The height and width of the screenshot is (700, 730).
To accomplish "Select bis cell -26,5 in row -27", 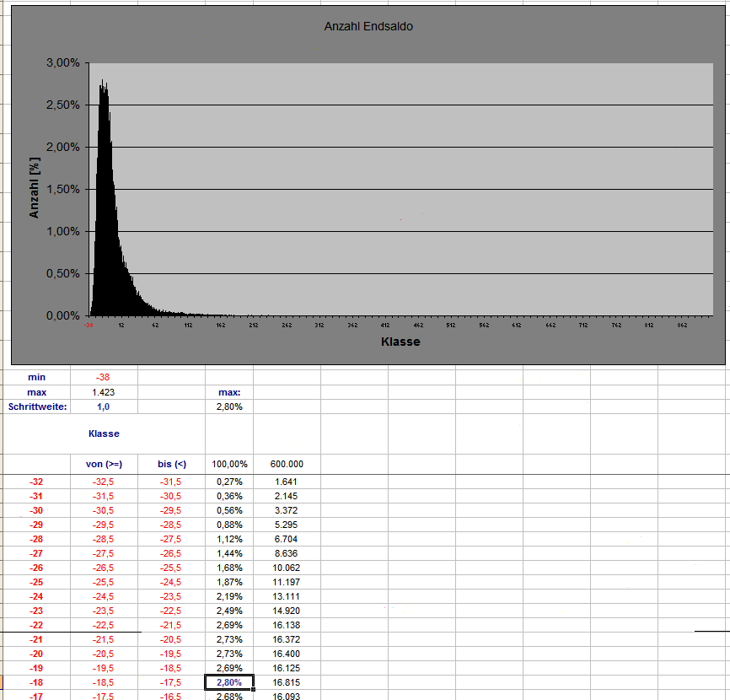I will point(172,553).
